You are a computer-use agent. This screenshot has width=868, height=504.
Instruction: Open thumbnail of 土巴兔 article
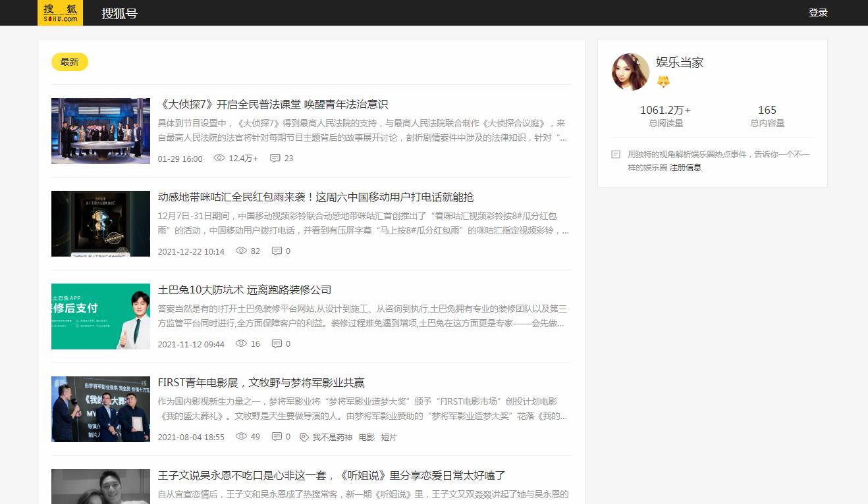[x=101, y=316]
